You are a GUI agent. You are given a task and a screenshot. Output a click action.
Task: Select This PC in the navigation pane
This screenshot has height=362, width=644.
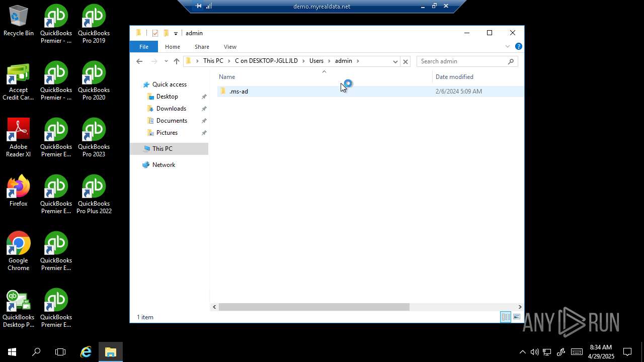(169, 149)
